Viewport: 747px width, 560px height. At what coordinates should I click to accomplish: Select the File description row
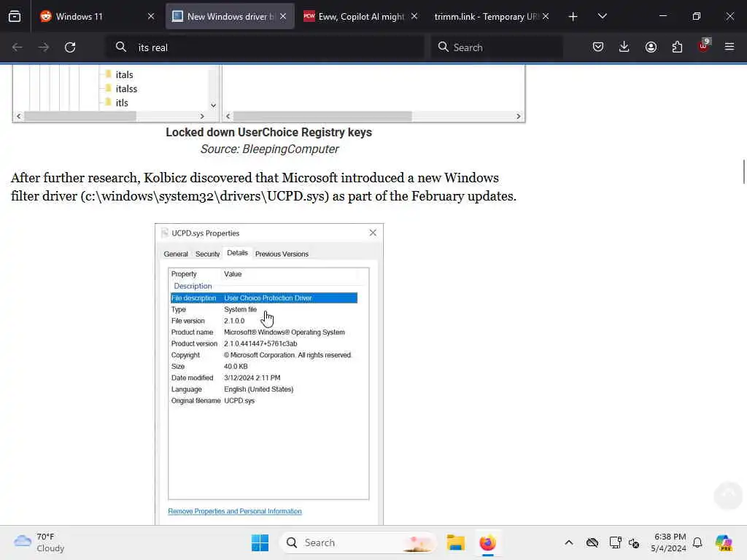[x=264, y=298]
